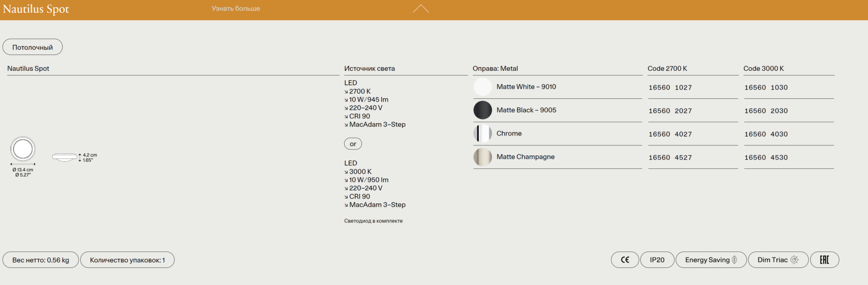Open the Nautilus Spot title
Image resolution: width=868 pixels, height=285 pixels.
pos(36,9)
